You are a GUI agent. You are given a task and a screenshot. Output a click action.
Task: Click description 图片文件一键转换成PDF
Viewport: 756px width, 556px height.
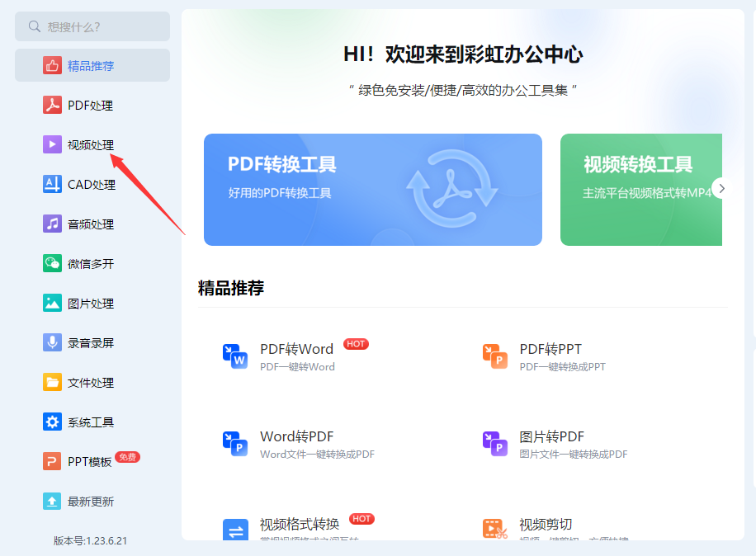[x=574, y=455]
